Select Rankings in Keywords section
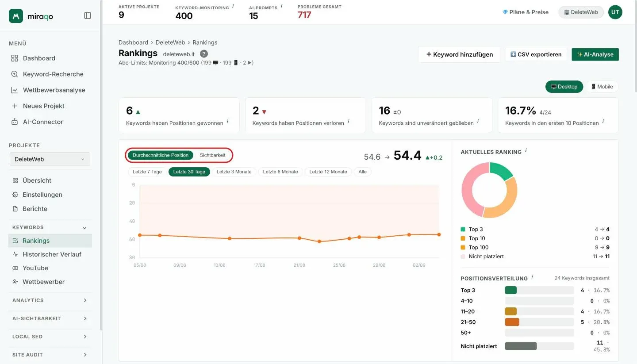The width and height of the screenshot is (637, 364). coord(50,241)
